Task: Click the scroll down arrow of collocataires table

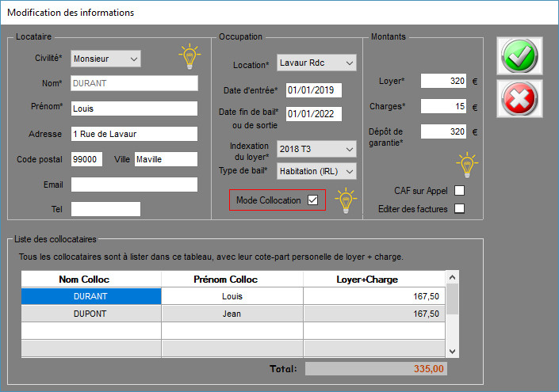Action: click(452, 350)
